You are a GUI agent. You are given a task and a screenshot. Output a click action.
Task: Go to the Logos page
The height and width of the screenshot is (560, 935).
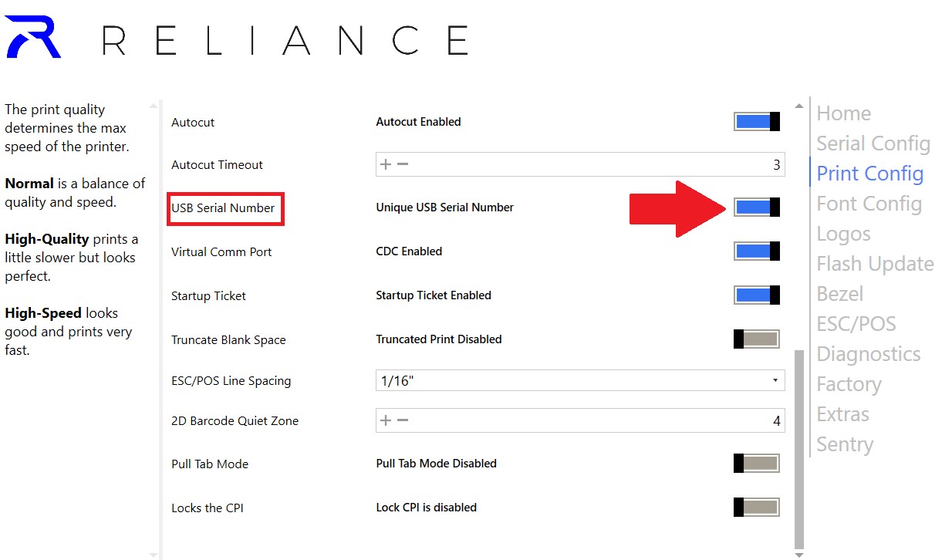842,234
